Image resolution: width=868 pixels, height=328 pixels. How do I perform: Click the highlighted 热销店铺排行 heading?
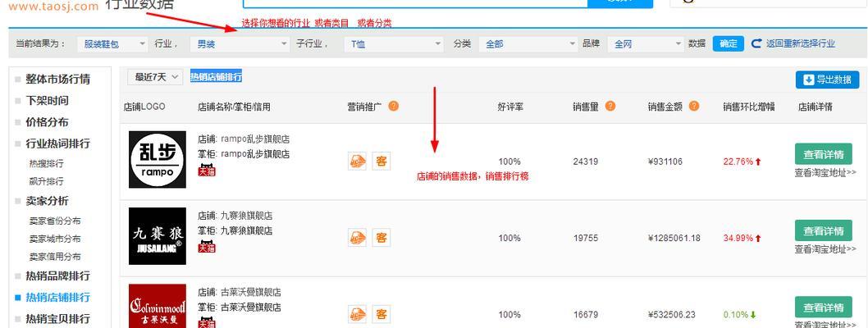point(216,77)
